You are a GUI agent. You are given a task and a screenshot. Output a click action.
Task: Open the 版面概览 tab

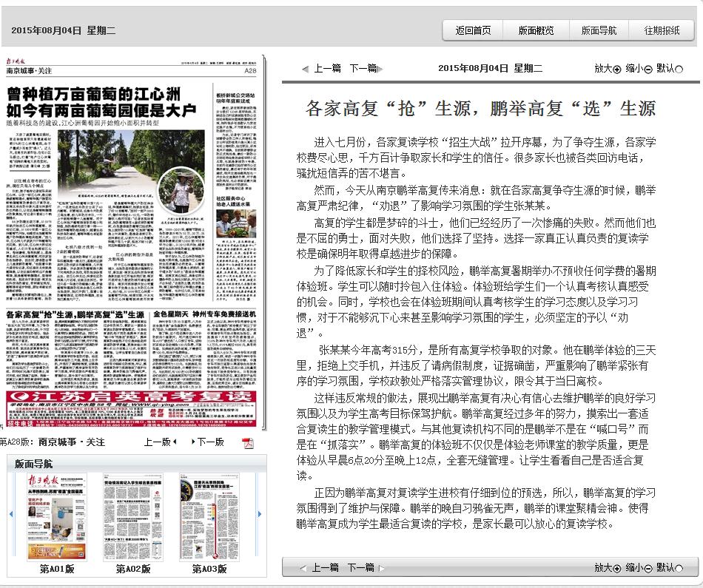click(x=536, y=30)
